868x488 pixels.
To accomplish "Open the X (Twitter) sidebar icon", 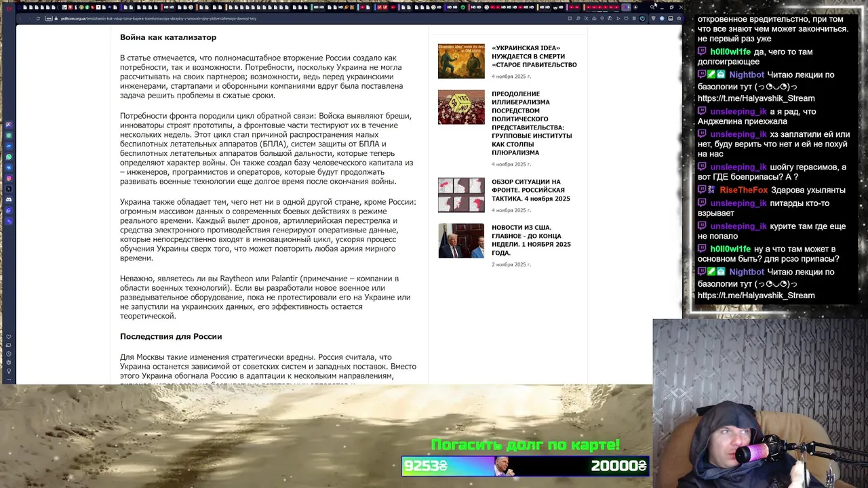I will 9,188.
